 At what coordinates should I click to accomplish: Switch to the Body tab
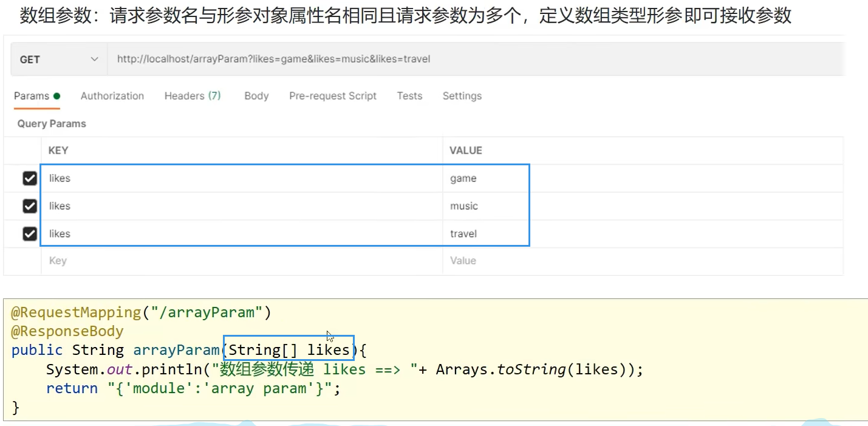coord(256,96)
